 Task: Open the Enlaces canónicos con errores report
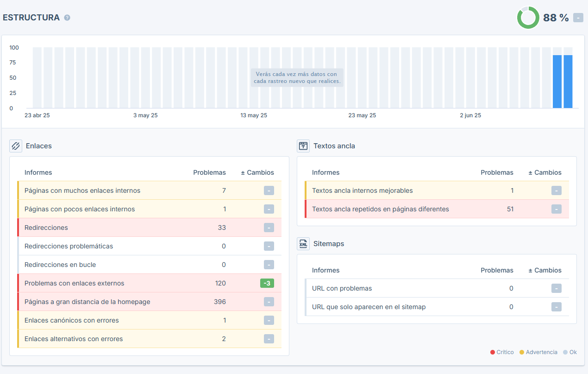click(72, 320)
